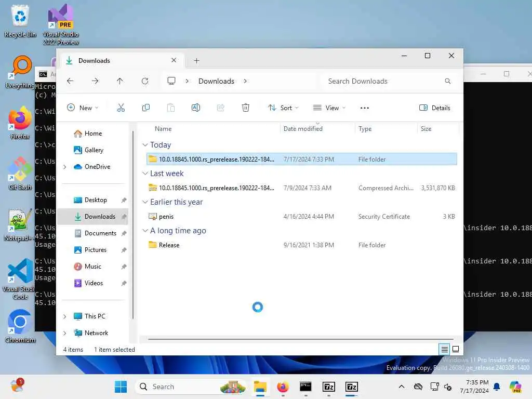
Task: Open the first 7-Zip taskbar icon
Action: click(x=329, y=387)
